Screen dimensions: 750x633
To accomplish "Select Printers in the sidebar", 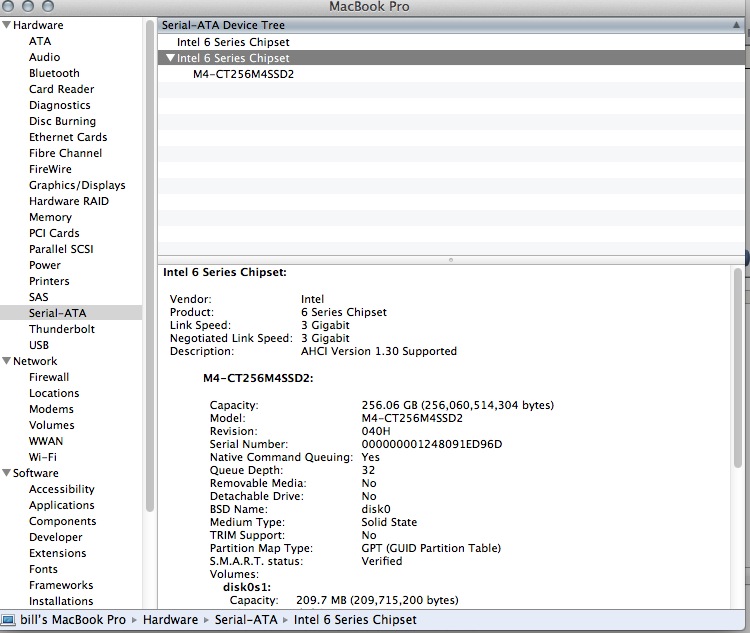I will click(49, 281).
